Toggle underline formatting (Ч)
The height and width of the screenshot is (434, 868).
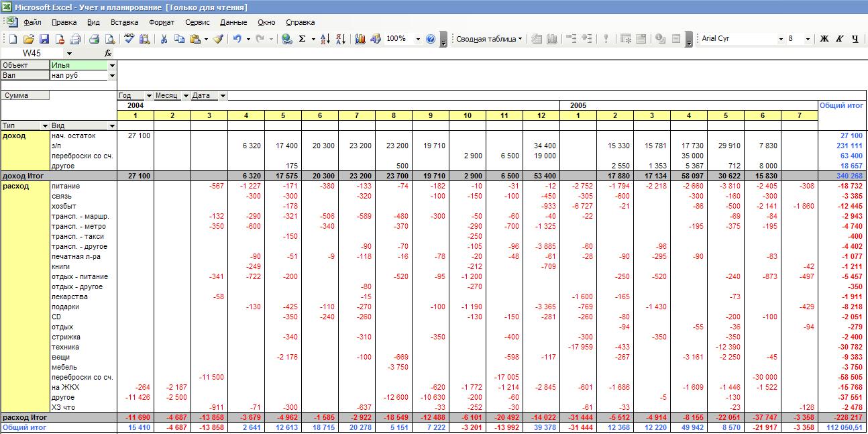[x=855, y=39]
